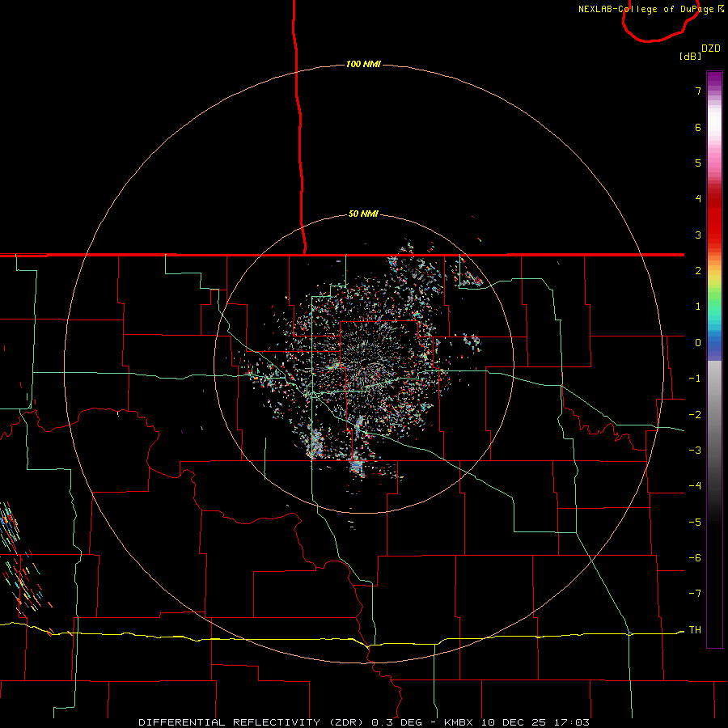Click the -4 value on the color scale
Screen dimensions: 728x728
[695, 486]
